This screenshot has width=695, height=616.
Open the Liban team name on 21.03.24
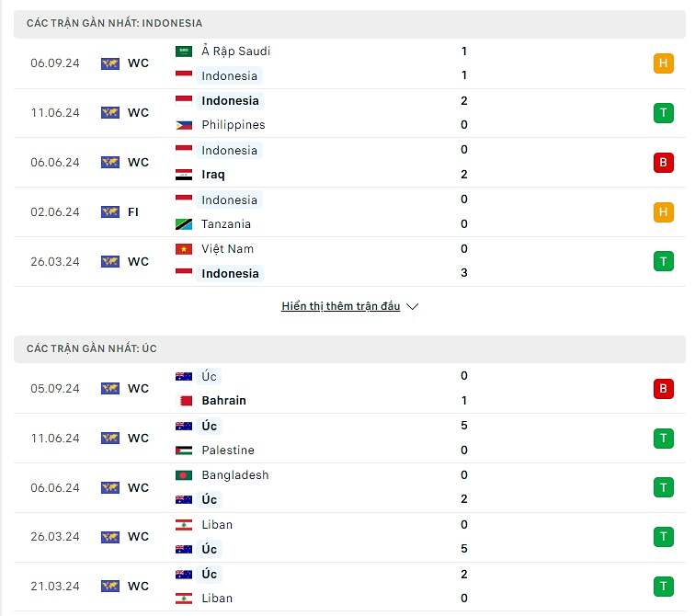[217, 599]
